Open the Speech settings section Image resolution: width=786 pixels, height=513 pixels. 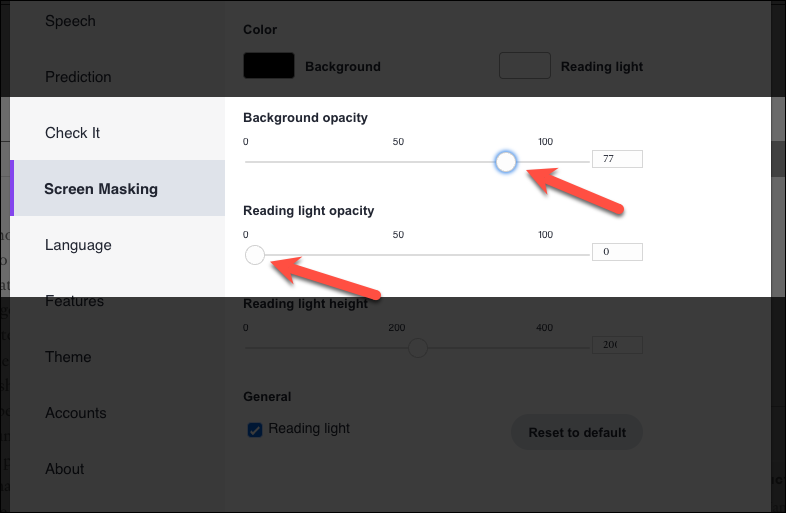click(x=70, y=21)
